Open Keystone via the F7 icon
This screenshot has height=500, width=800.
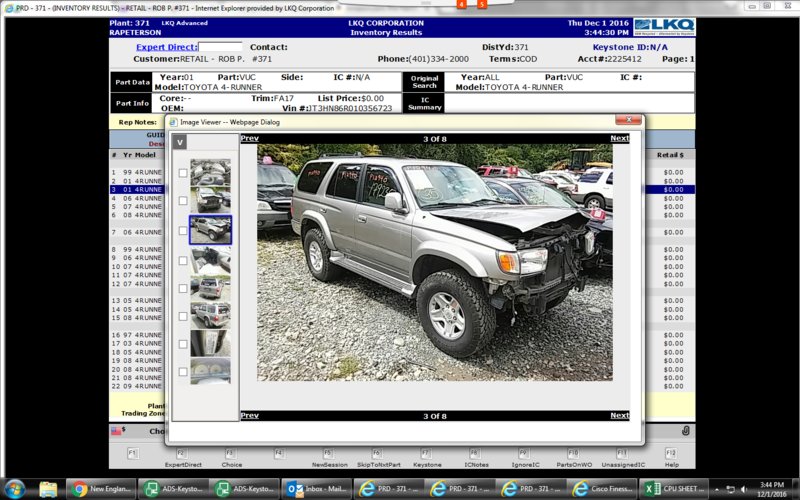point(427,453)
